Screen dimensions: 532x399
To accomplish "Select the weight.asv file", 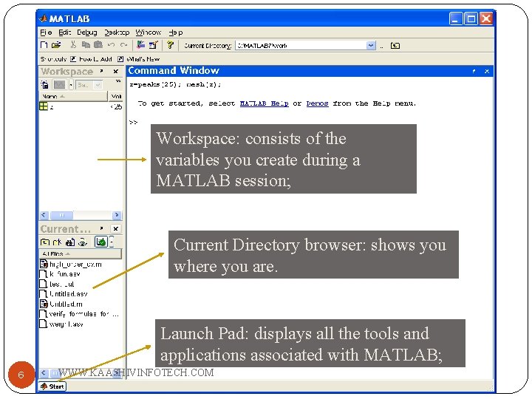I will point(61,324).
